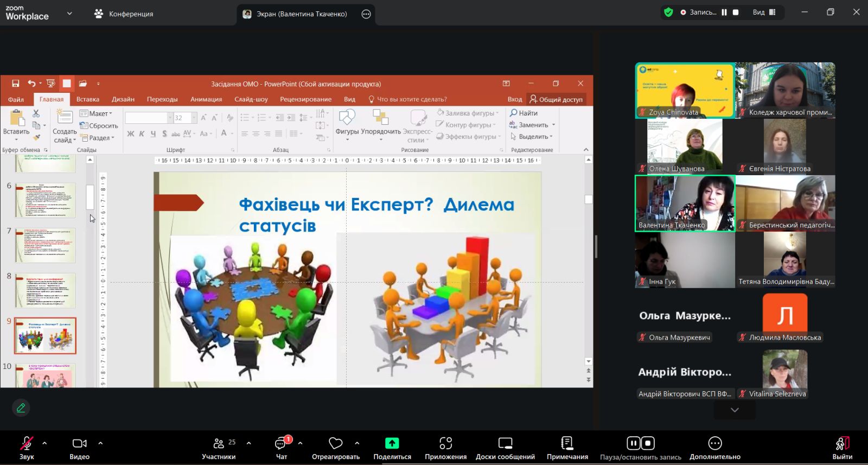868x465 pixels.
Task: Click the Share screen icon (Поделиться)
Action: tap(392, 443)
